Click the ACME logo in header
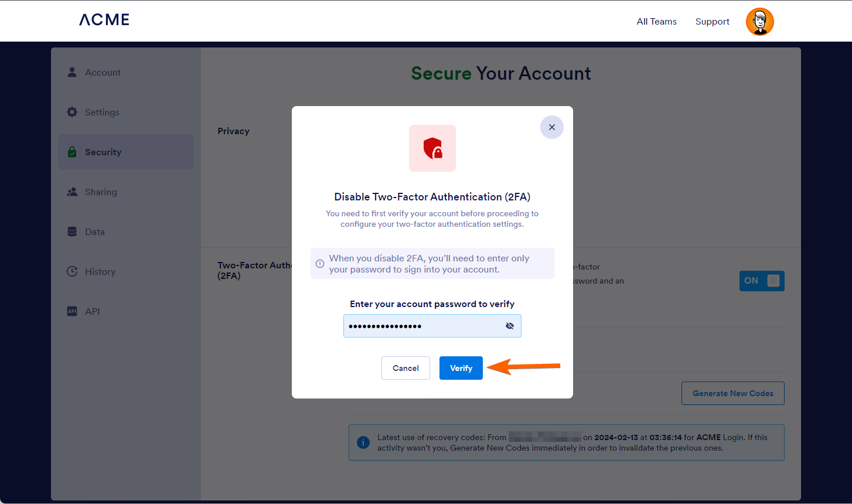Image resolution: width=852 pixels, height=504 pixels. coord(104,20)
